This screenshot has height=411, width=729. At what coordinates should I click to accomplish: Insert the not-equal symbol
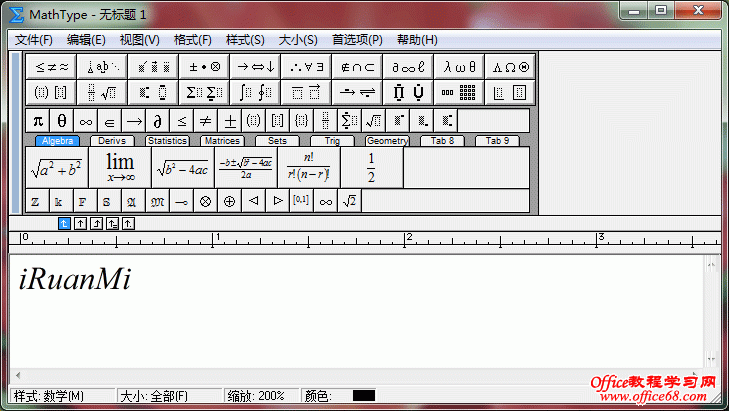(x=205, y=121)
